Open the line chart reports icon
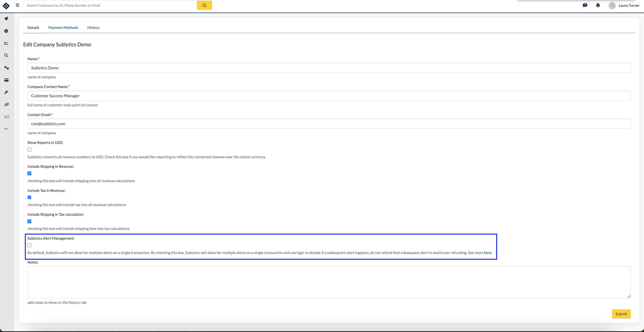This screenshot has width=644, height=332. [6, 43]
